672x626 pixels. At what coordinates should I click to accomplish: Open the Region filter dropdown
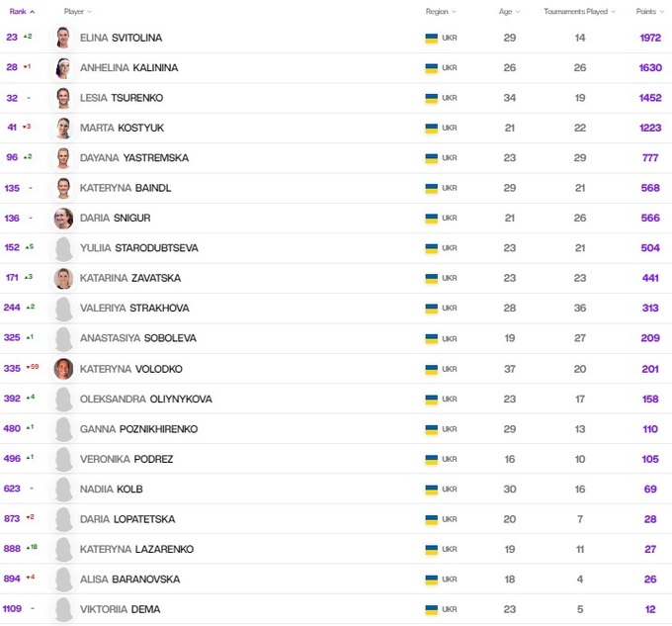coord(441,12)
